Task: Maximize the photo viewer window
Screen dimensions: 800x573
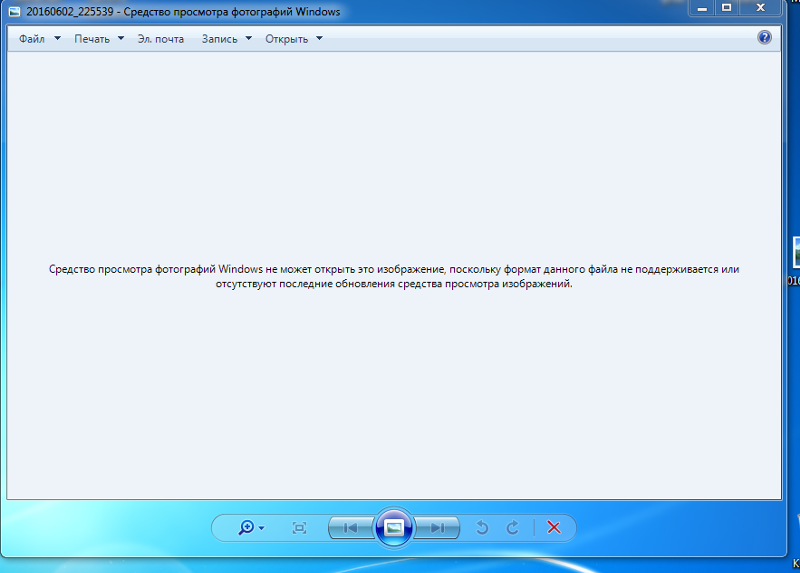Action: click(x=727, y=8)
